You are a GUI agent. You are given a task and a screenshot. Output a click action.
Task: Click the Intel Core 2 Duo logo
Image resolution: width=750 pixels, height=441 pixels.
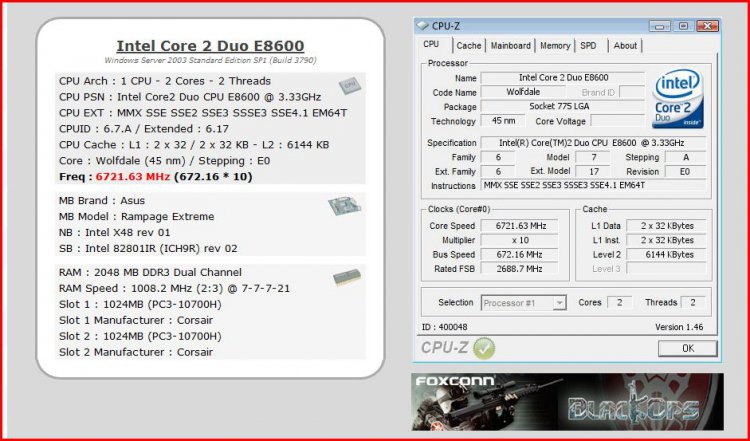point(678,99)
